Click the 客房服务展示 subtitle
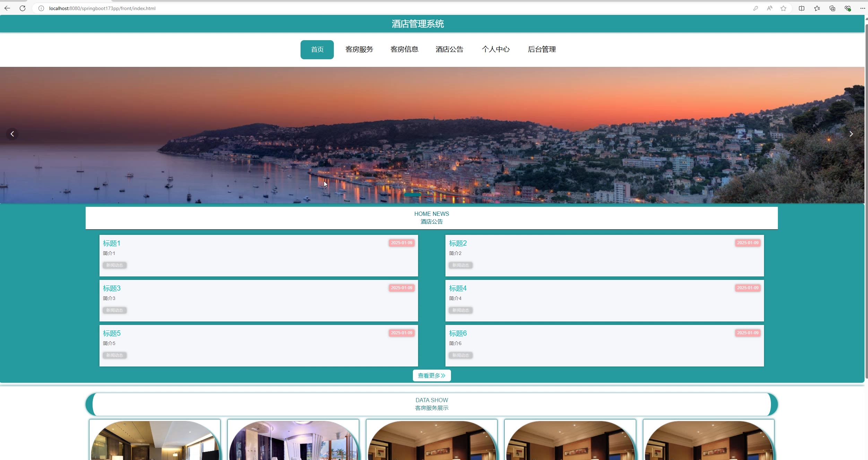 click(432, 408)
